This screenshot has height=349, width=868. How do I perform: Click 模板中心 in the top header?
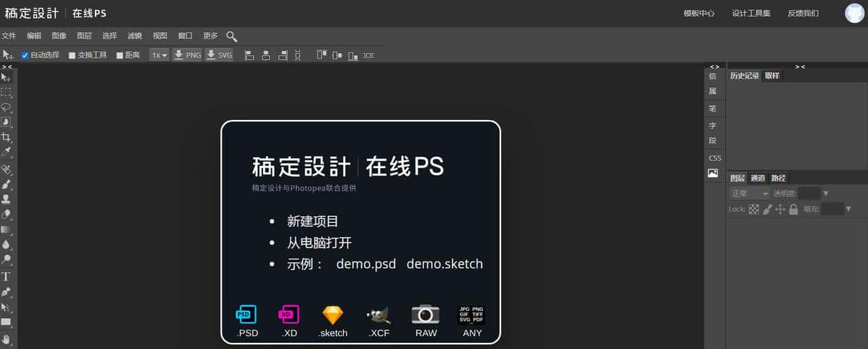pyautogui.click(x=699, y=13)
